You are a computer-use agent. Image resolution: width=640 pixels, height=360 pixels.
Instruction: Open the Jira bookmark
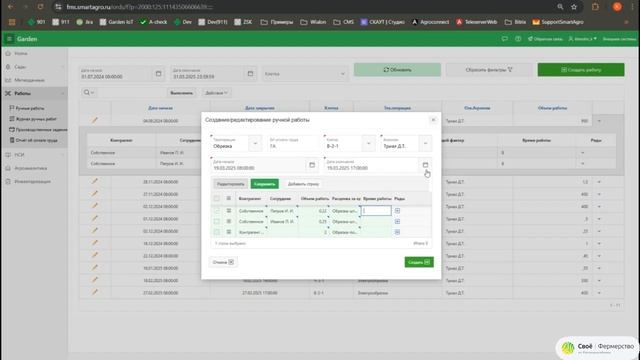click(x=84, y=22)
